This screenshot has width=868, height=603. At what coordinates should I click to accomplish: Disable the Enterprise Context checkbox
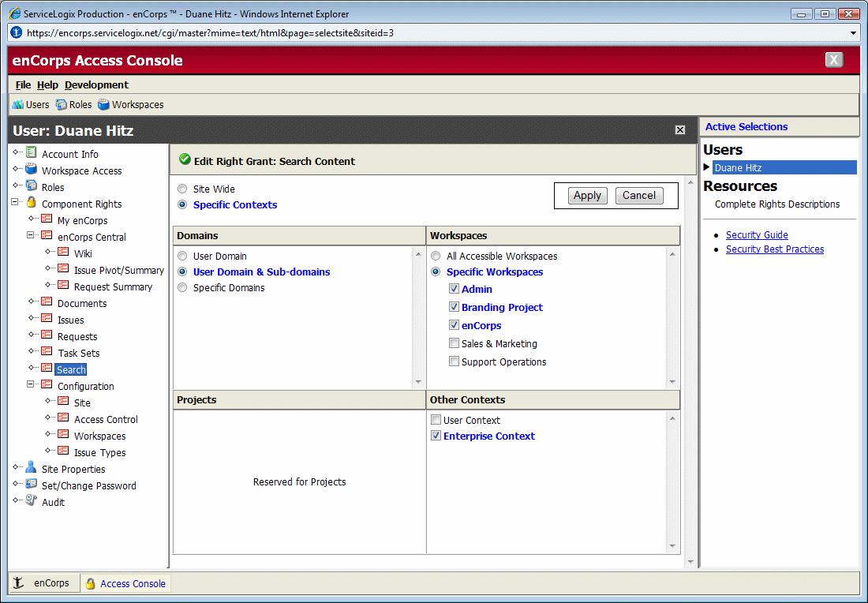coord(436,436)
